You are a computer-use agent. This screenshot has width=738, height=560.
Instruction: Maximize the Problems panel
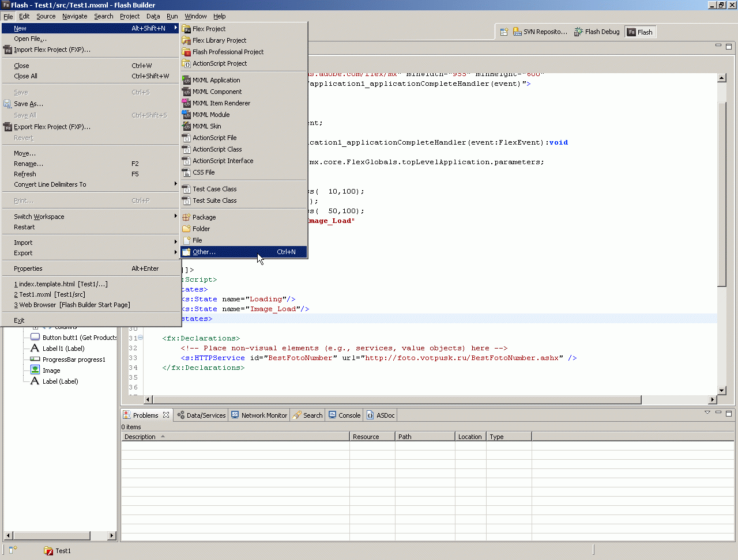pos(729,413)
